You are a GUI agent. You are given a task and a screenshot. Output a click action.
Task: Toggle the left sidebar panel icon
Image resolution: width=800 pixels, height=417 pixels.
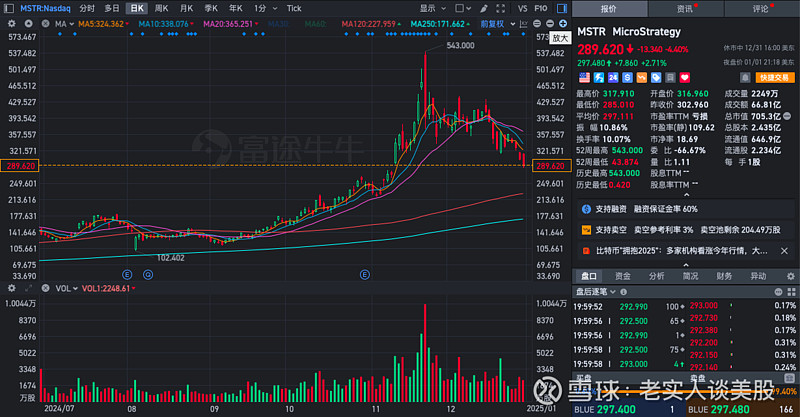[x=9, y=8]
